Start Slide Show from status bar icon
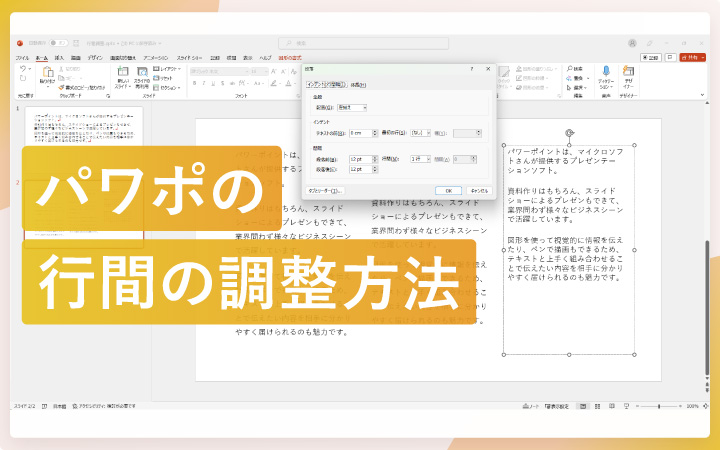 [x=627, y=406]
